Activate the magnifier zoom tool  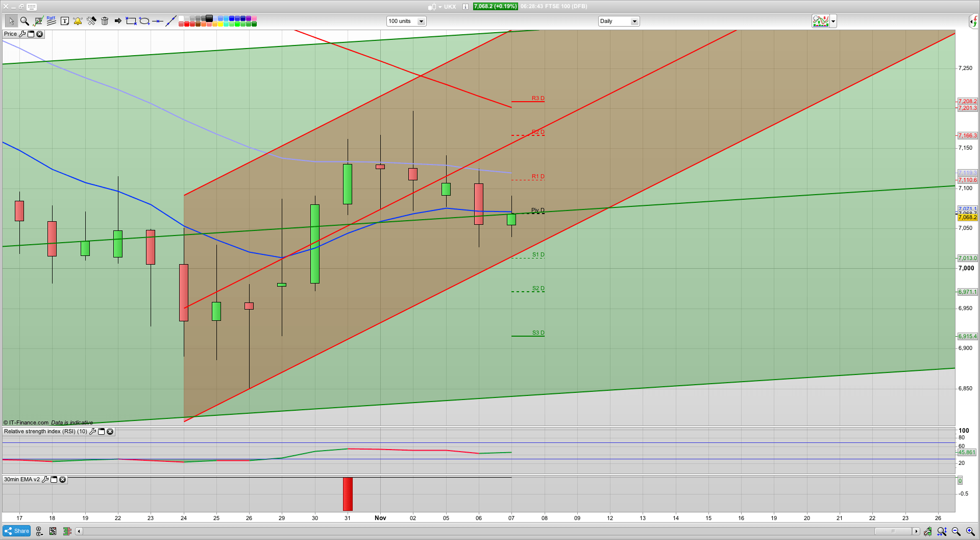[24, 21]
